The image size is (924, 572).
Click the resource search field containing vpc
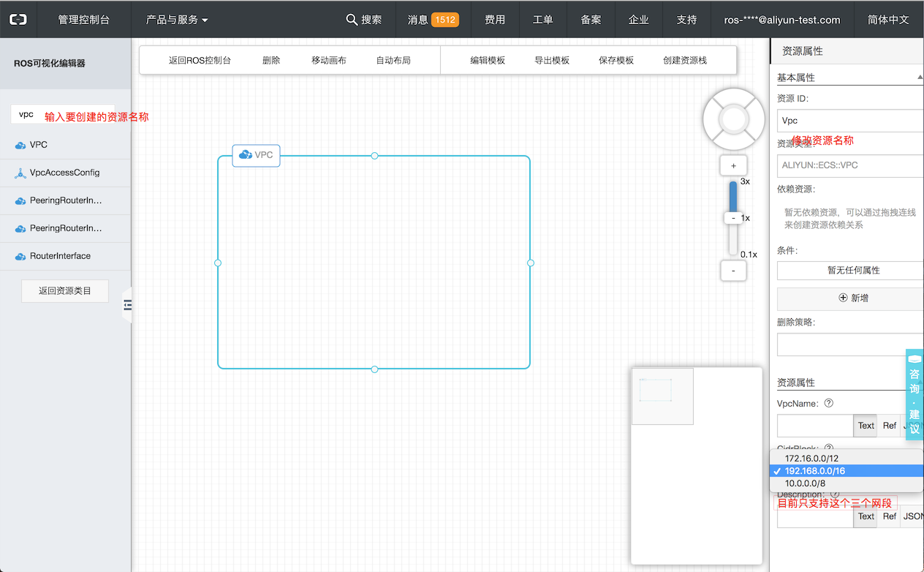coord(62,115)
